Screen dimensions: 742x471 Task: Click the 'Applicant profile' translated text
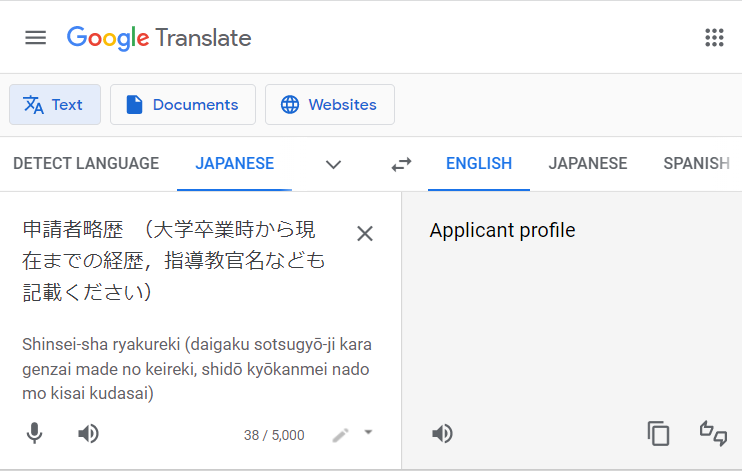pos(502,231)
